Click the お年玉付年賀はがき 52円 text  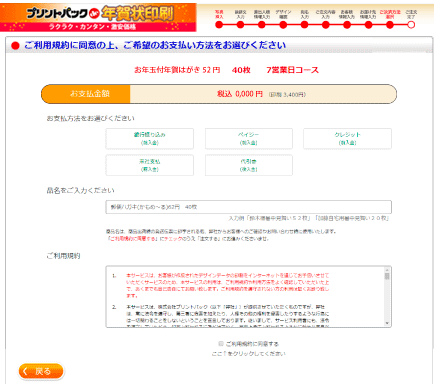click(x=177, y=70)
